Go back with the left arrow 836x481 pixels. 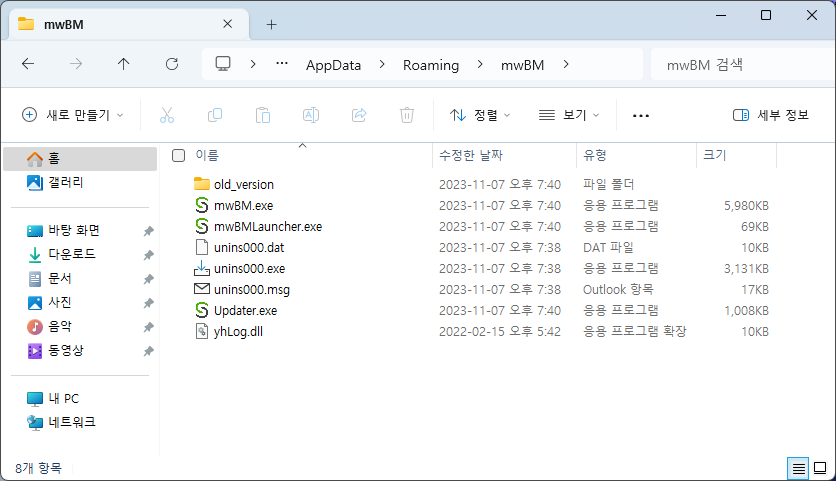click(28, 65)
